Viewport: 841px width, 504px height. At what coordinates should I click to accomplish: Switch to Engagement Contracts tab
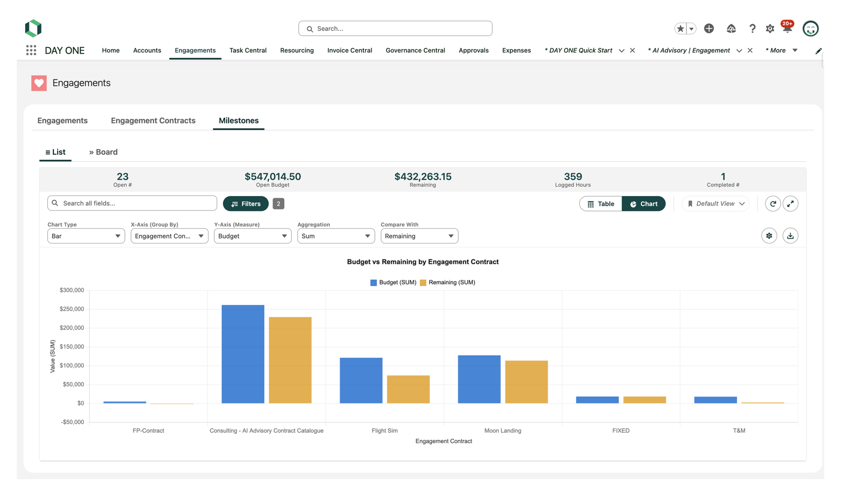click(x=153, y=120)
